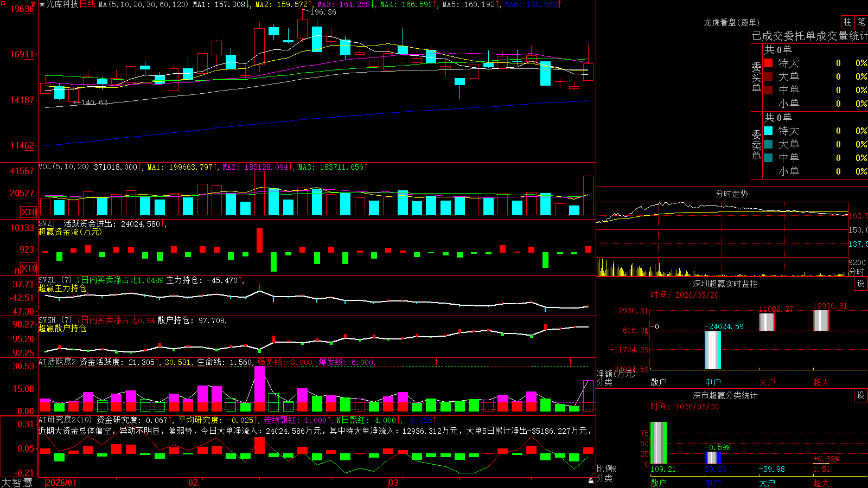Click the 时间: 2026/03/20 label in 实时监控

click(x=685, y=295)
